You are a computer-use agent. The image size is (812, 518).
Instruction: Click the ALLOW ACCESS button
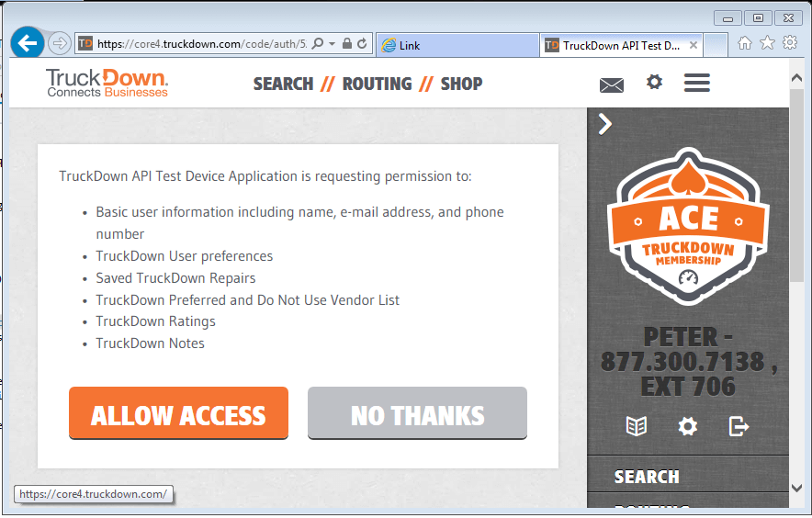(x=179, y=413)
